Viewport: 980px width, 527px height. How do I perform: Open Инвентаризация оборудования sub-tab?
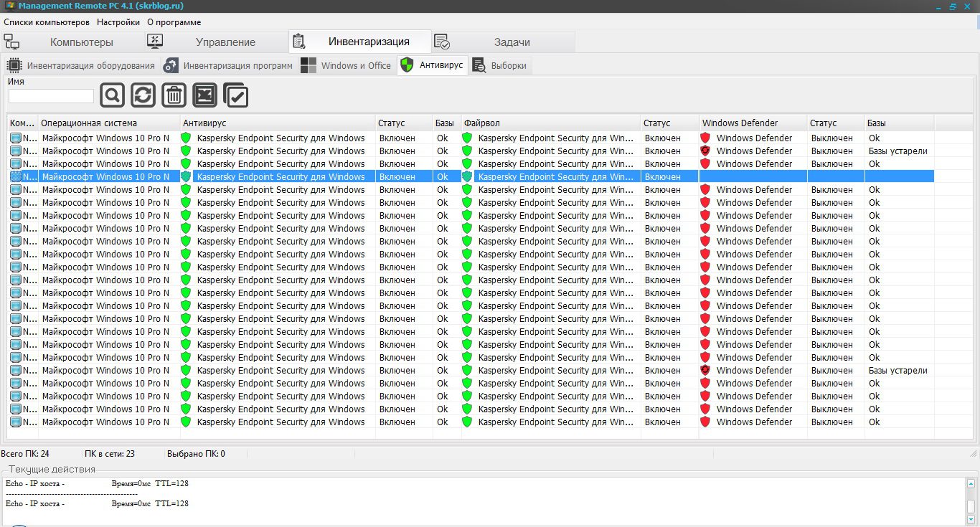coord(91,66)
